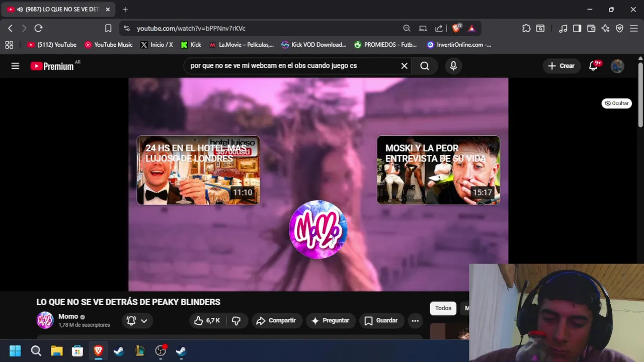
Task: Open the Crear upload menu
Action: tap(561, 66)
